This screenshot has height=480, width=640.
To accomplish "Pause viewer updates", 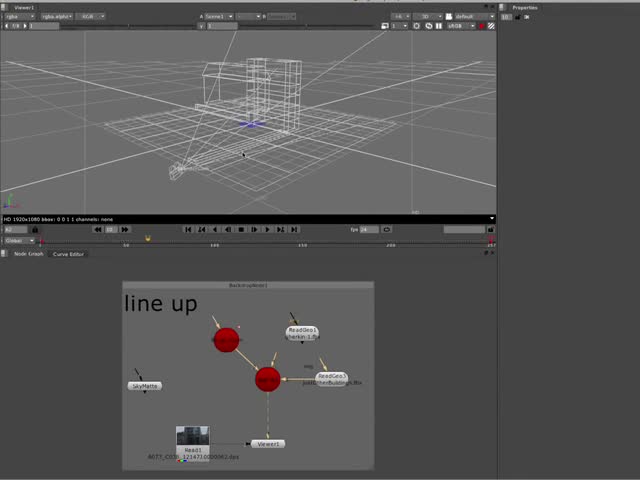I will 439,26.
